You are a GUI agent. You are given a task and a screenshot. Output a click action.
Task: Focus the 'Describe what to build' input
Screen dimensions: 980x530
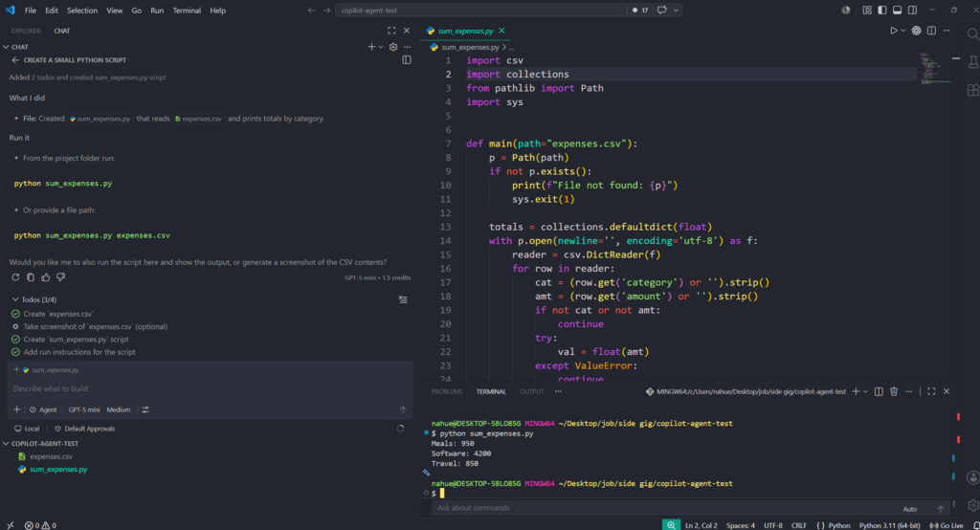tap(210, 388)
